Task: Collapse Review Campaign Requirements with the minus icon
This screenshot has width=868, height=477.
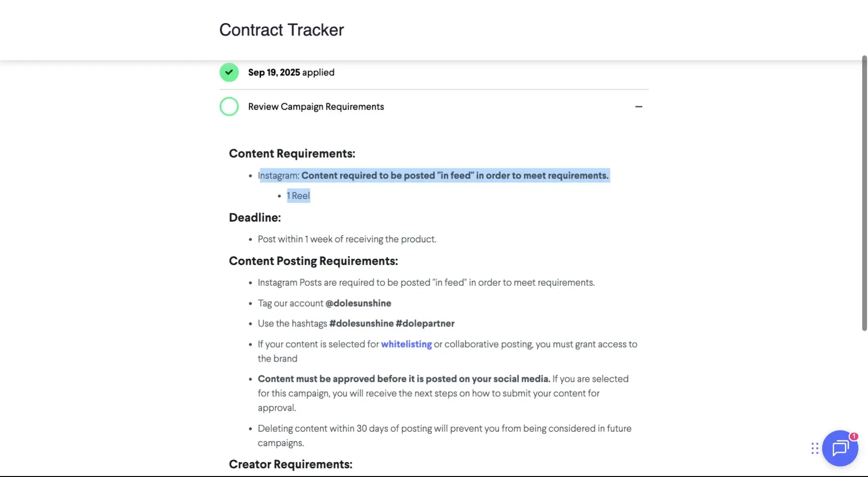Action: [639, 106]
